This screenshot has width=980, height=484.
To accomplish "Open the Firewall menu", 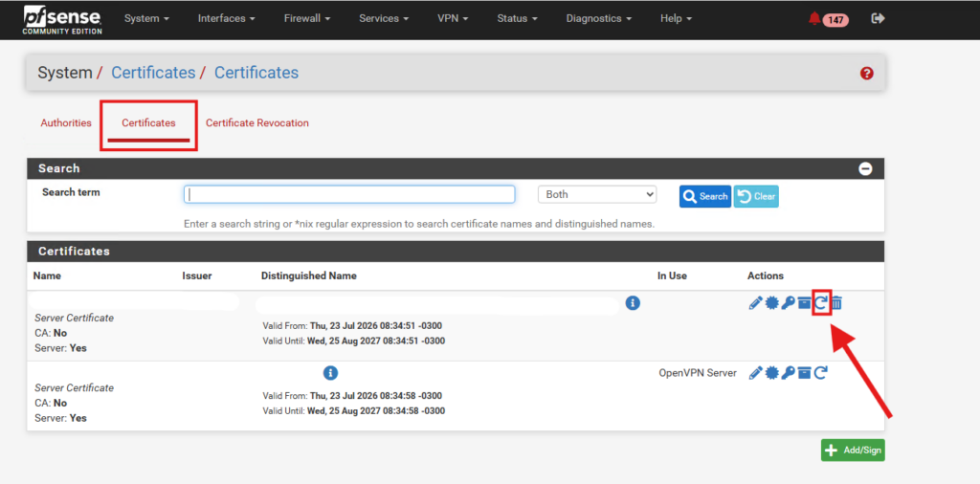I will coord(309,19).
